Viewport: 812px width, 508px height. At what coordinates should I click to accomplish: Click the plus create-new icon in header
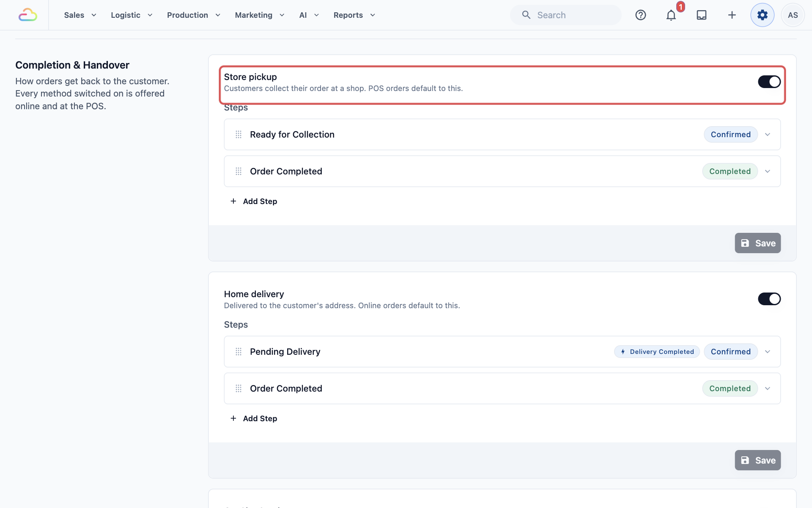[732, 15]
